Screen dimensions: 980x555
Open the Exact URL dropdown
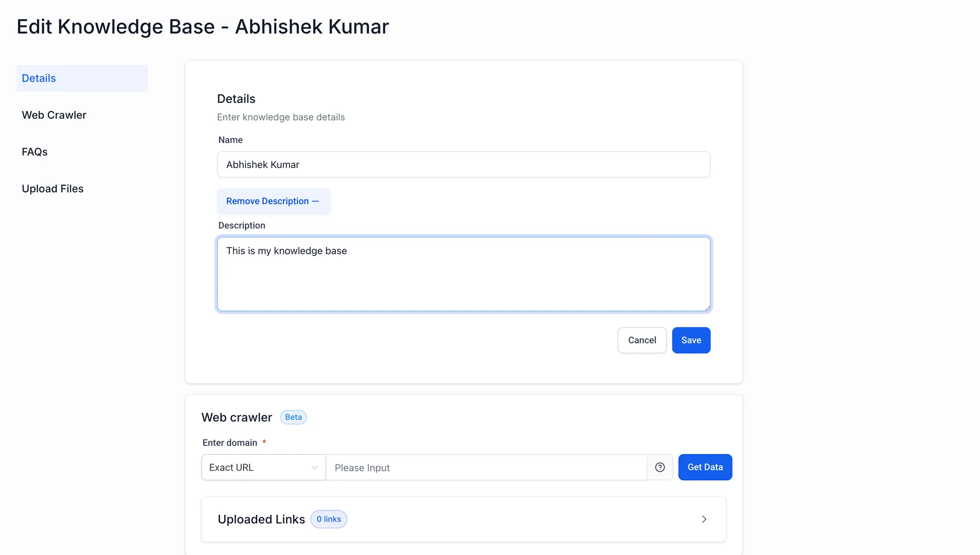263,467
